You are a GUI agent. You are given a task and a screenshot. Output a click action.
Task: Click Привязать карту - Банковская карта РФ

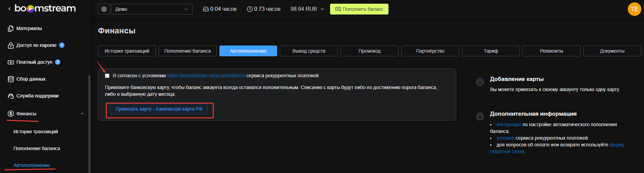coord(159,109)
